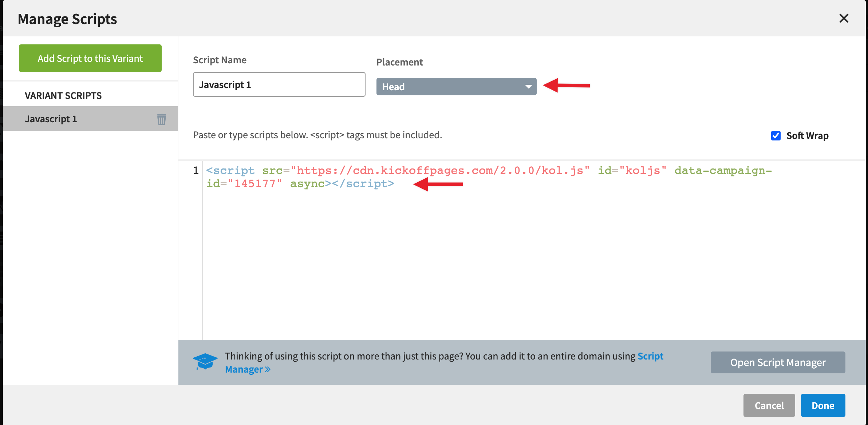
Task: Close the Manage Scripts dialog
Action: click(844, 18)
